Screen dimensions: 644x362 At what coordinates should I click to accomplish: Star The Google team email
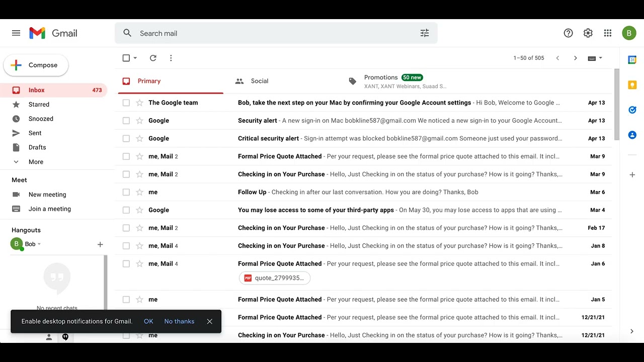[x=140, y=103]
